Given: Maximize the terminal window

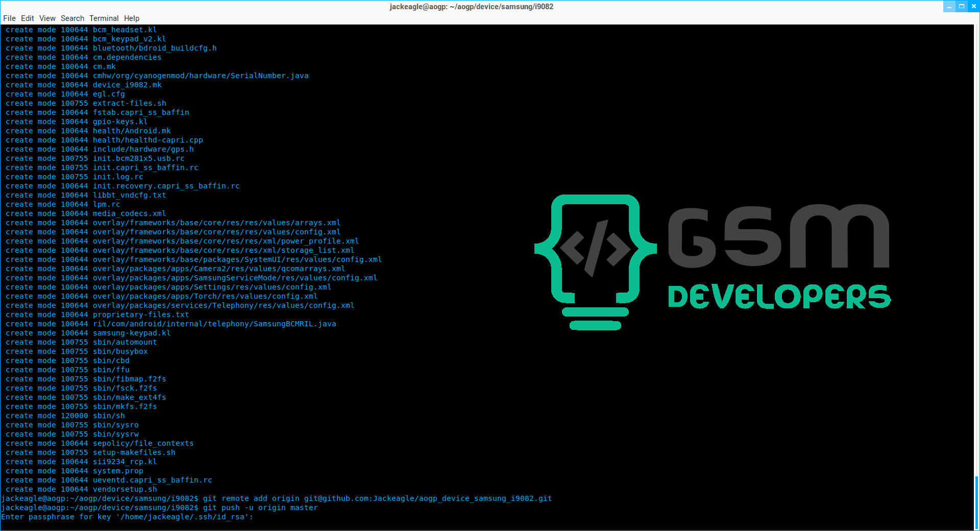Looking at the screenshot, I should point(962,7).
